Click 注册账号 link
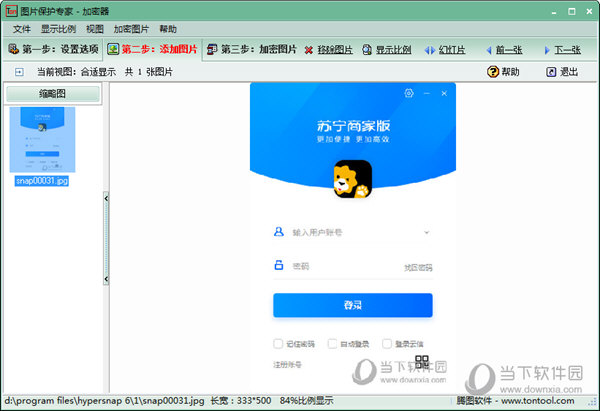 click(x=287, y=365)
